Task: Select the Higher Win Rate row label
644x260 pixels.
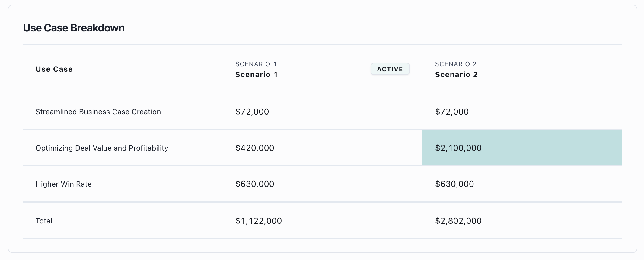Action: (x=63, y=184)
